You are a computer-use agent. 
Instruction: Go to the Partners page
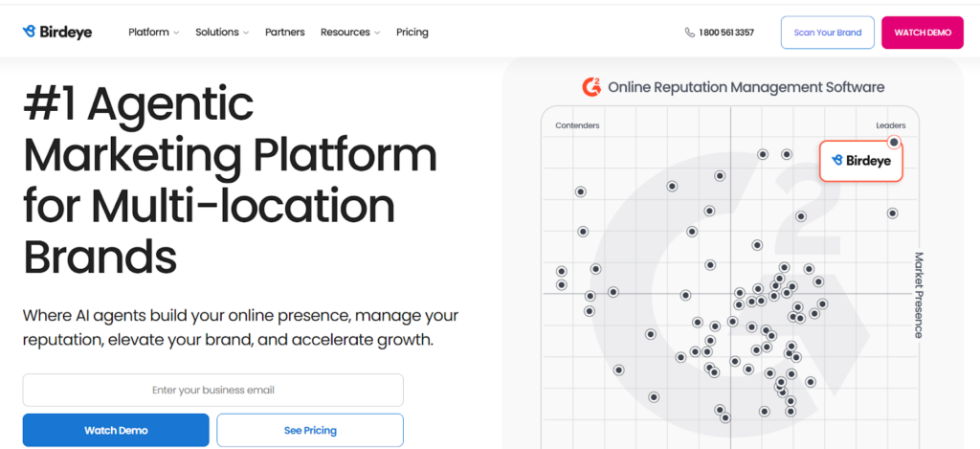[285, 33]
